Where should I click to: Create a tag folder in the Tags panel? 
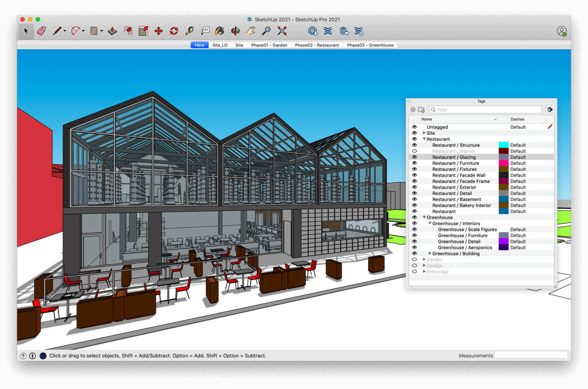(421, 110)
